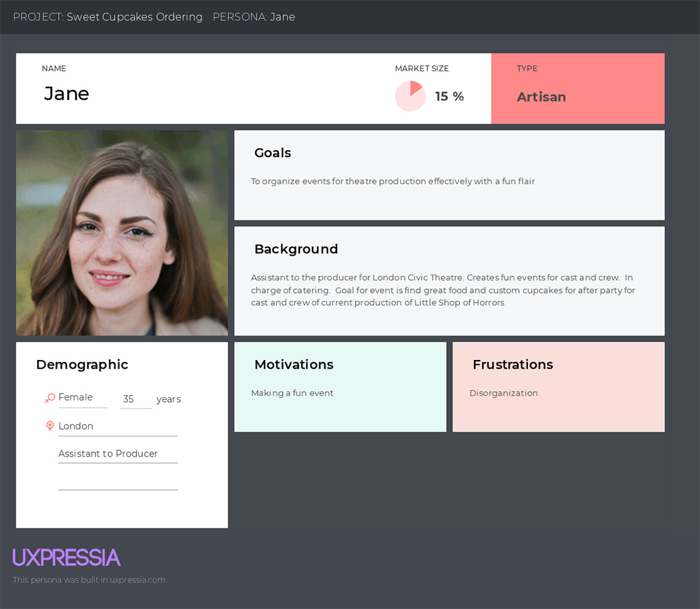The width and height of the screenshot is (700, 609).
Task: Click the 15 % market size value
Action: point(449,96)
